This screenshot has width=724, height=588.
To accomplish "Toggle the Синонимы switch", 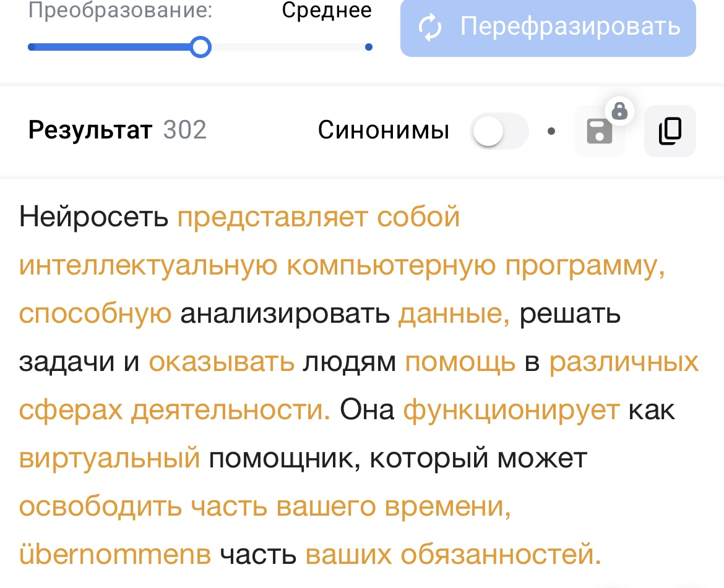I will click(x=499, y=131).
